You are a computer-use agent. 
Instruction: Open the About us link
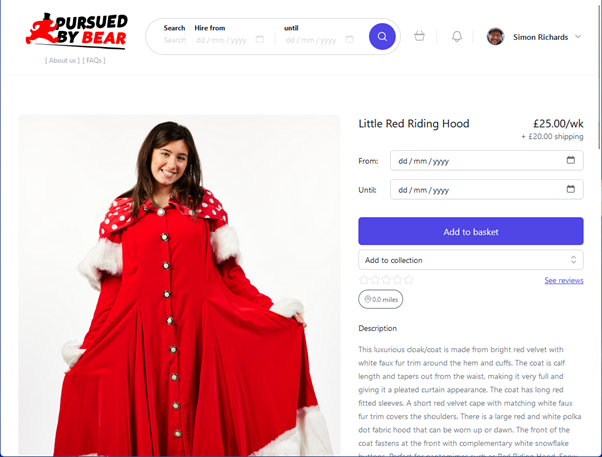[63, 60]
